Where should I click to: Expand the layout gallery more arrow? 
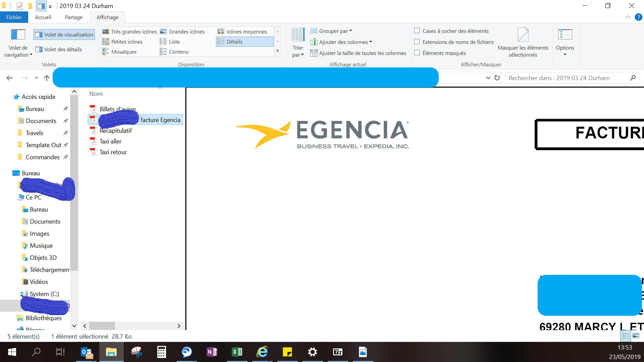pos(277,51)
